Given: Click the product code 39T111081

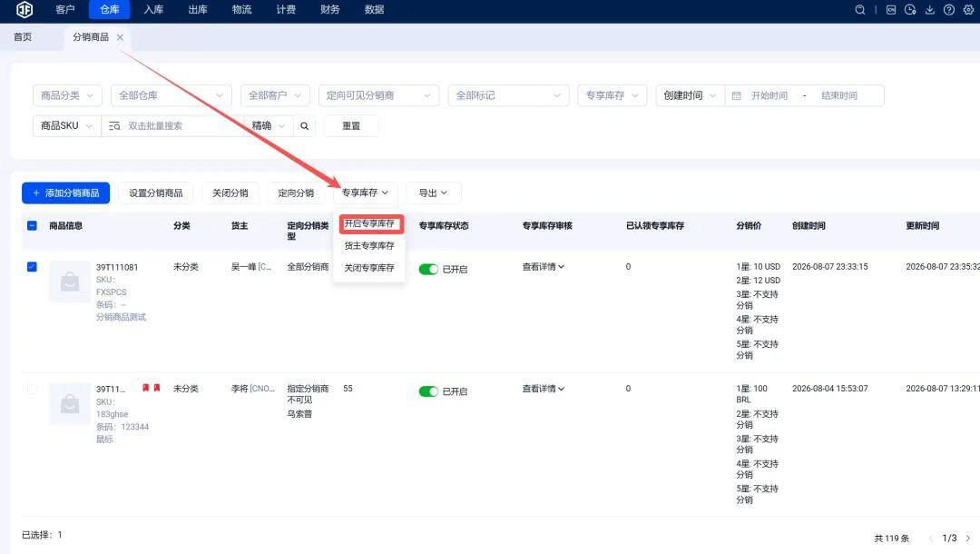Looking at the screenshot, I should (117, 267).
